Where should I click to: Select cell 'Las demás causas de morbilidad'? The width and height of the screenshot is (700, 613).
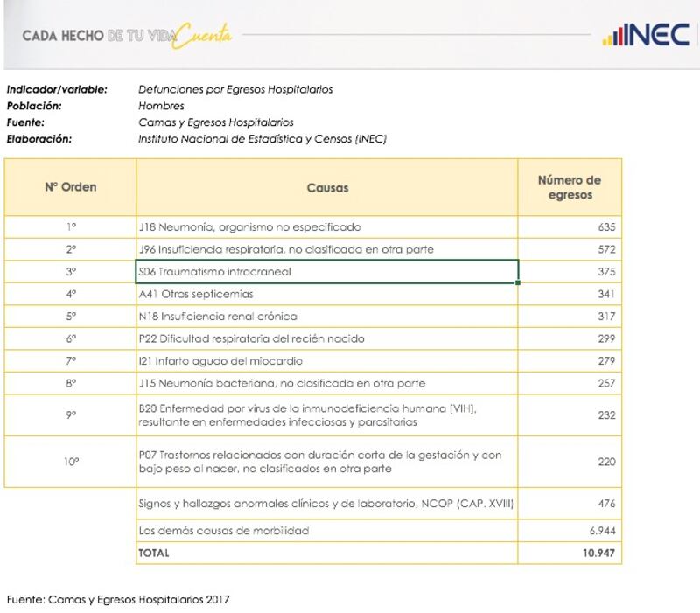[327, 531]
